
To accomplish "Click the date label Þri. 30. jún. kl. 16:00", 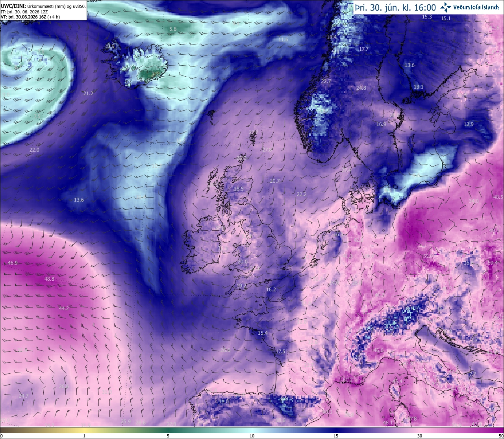I will 395,7.
